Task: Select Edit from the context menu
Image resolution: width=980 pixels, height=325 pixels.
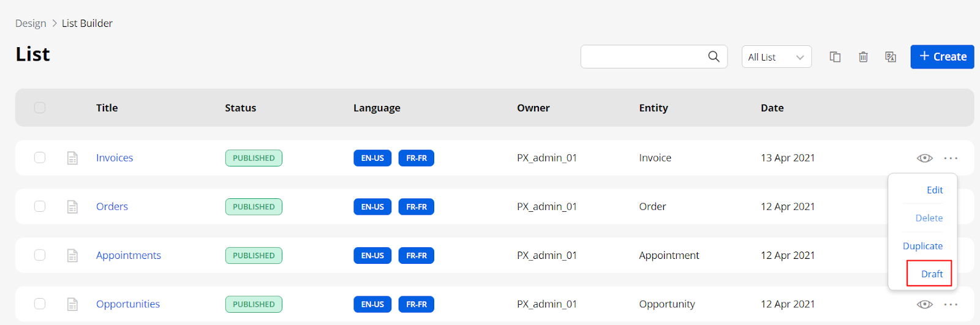Action: pos(934,190)
